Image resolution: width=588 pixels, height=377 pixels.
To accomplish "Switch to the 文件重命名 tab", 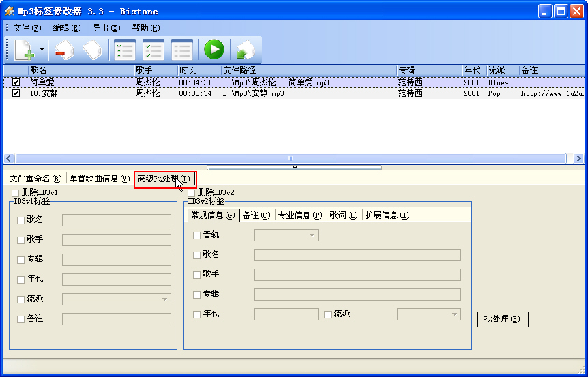I will point(35,179).
